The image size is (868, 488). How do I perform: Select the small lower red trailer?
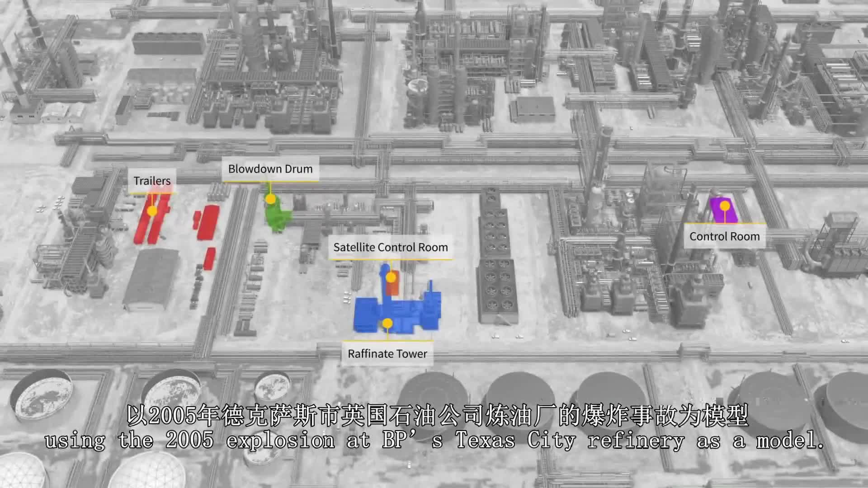[209, 258]
